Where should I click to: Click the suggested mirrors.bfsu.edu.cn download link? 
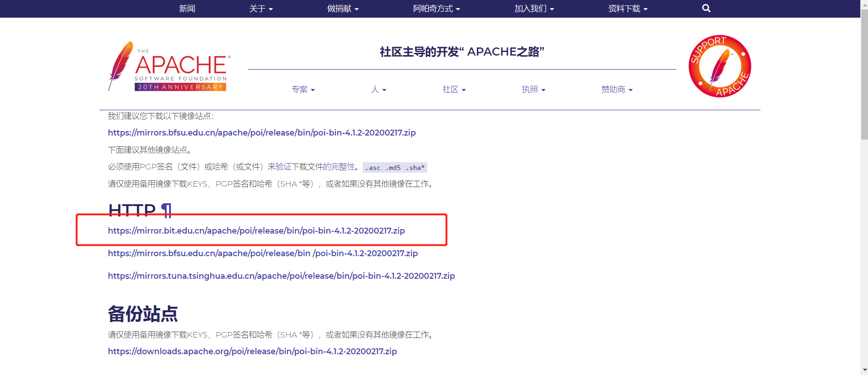pyautogui.click(x=262, y=132)
